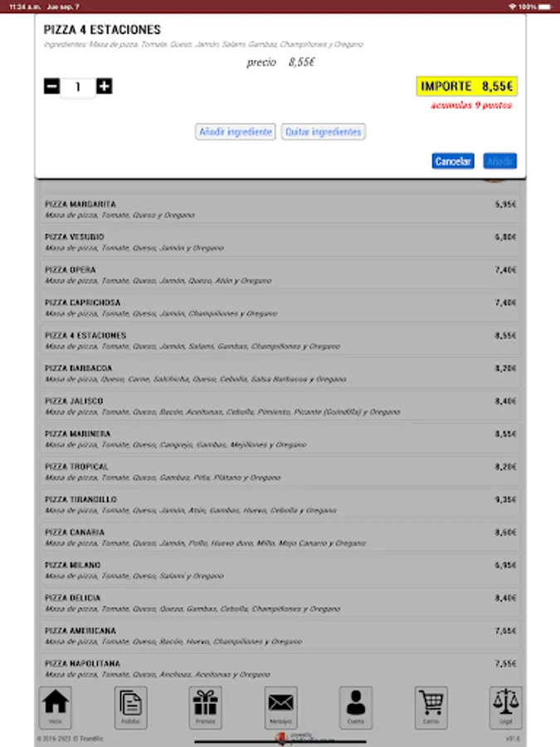Select PIZZA BARBACOA from the menu
Screen dimensions: 560x747
[x=280, y=372]
